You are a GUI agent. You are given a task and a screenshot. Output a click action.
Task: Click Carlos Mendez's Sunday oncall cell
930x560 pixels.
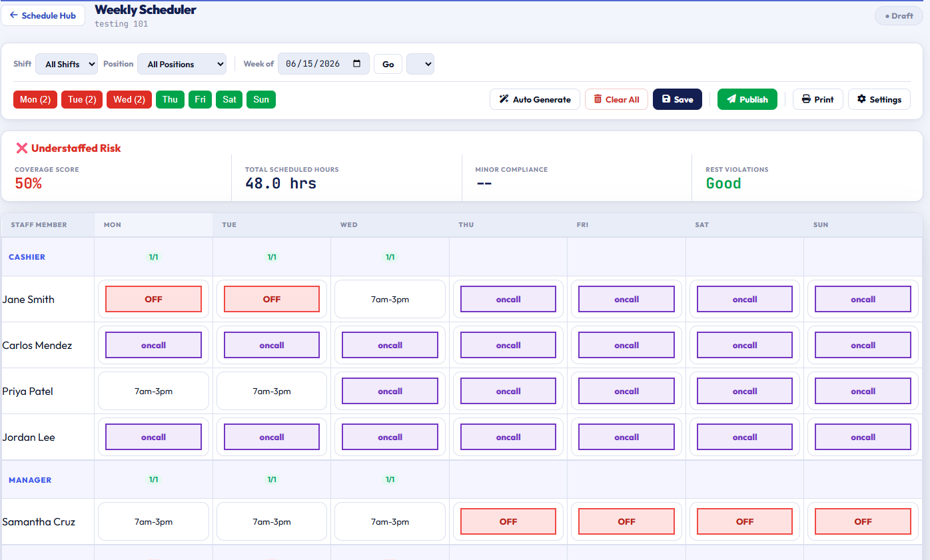click(863, 345)
